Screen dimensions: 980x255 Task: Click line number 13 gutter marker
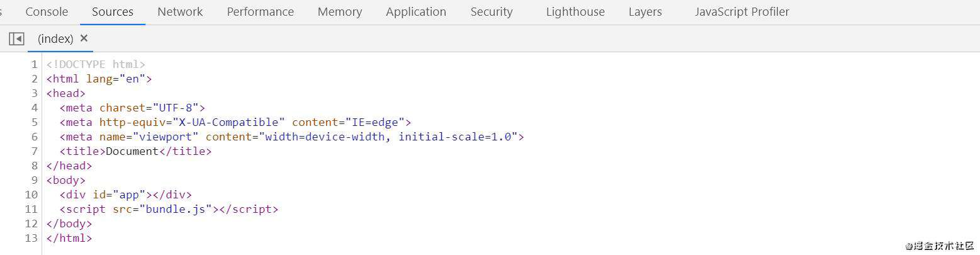[31, 238]
